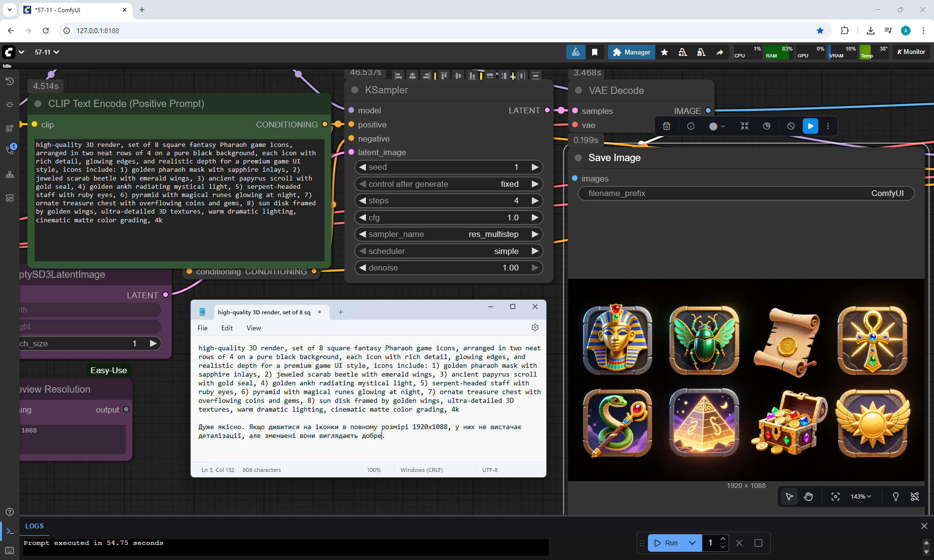Viewport: 934px width, 560px height.
Task: Collapse the node via the shrink arrows icon
Action: pos(744,126)
